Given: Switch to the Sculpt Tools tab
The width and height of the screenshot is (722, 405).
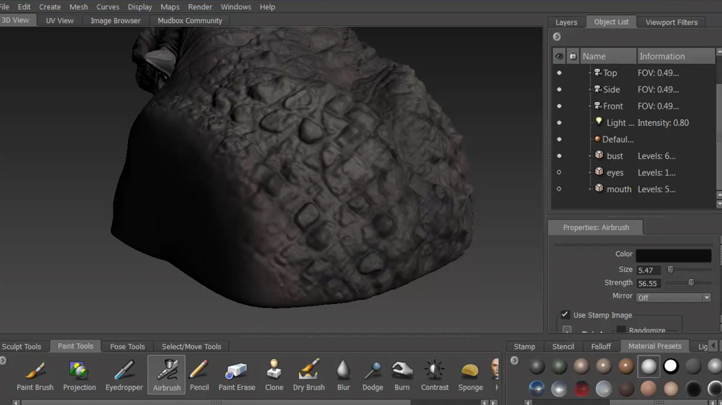Looking at the screenshot, I should (x=21, y=347).
